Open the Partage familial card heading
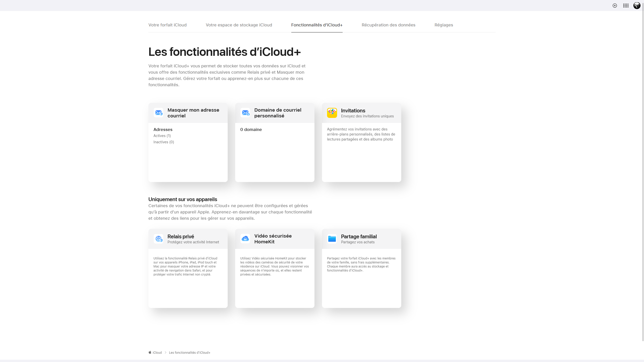The width and height of the screenshot is (644, 362). tap(359, 237)
